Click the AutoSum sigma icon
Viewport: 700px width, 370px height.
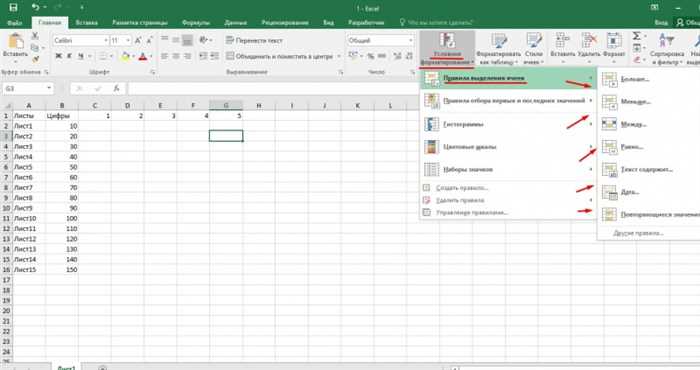tap(637, 36)
